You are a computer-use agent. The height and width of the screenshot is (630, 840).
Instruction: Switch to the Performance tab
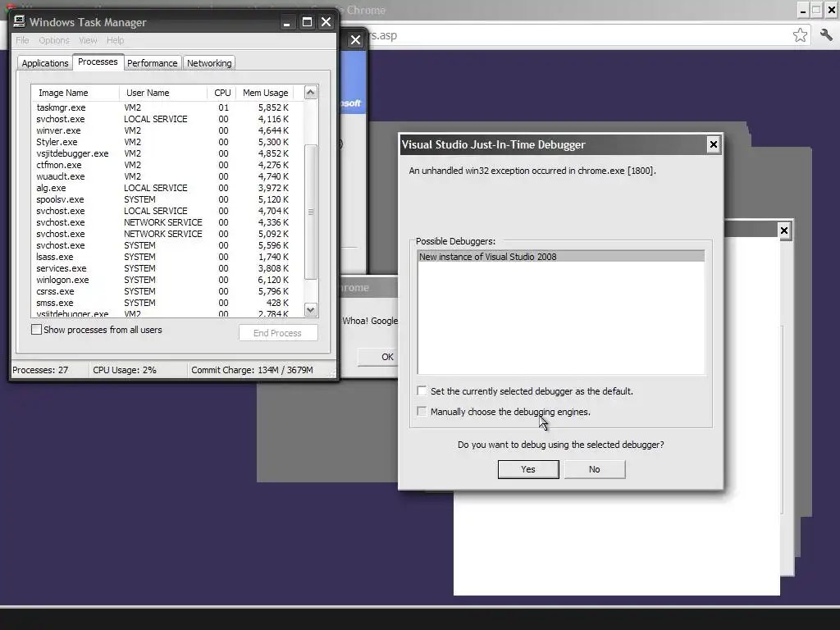(x=152, y=63)
